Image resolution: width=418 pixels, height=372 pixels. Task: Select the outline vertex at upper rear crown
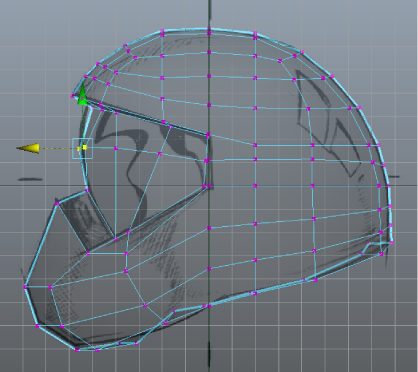(332, 77)
